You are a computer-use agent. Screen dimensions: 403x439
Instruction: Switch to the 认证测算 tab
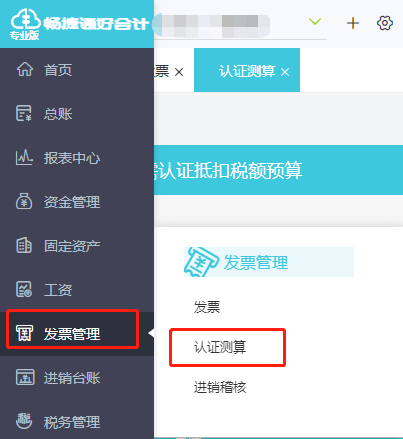[x=247, y=71]
